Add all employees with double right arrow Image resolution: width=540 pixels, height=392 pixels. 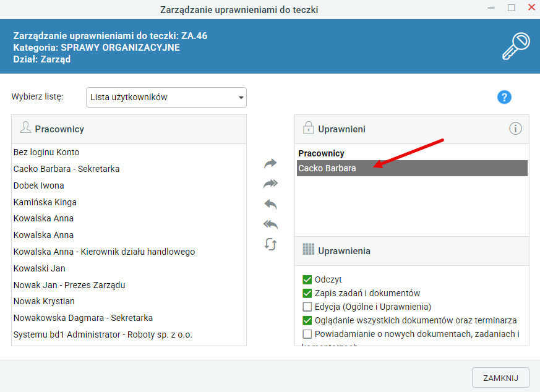pyautogui.click(x=270, y=184)
